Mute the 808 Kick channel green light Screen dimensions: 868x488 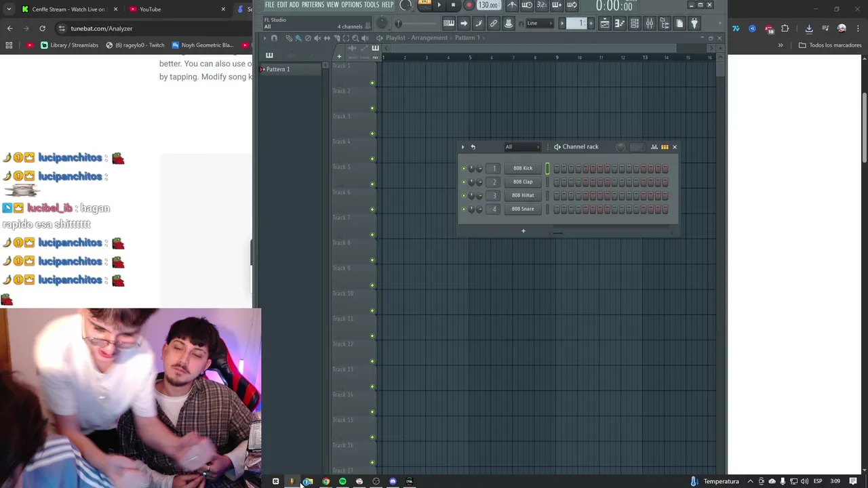coord(464,169)
